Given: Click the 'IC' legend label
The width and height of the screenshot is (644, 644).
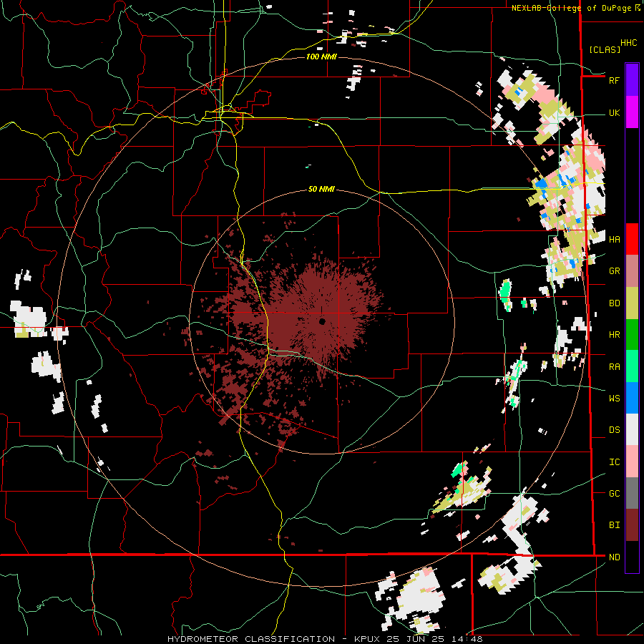Looking at the screenshot, I should tap(614, 462).
